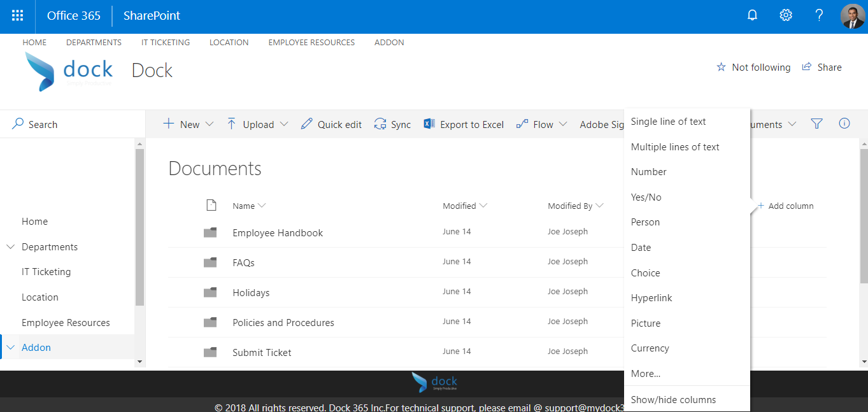Click the information panel icon

844,124
